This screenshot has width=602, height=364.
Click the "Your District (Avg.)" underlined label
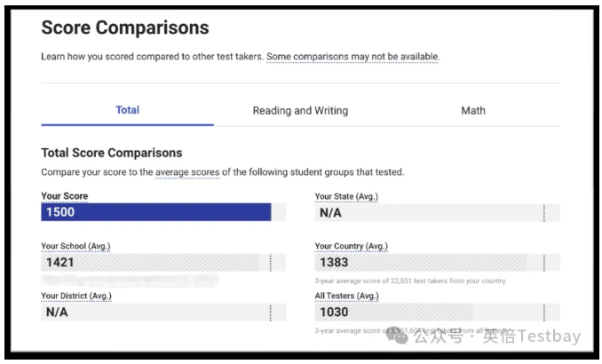(x=76, y=296)
